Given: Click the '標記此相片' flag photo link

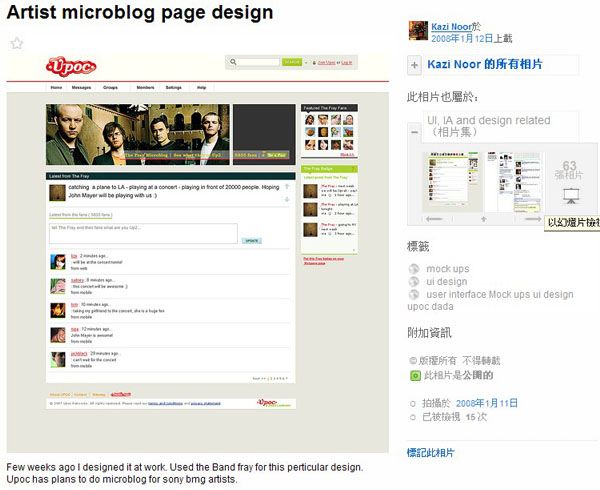Looking at the screenshot, I should point(430,453).
